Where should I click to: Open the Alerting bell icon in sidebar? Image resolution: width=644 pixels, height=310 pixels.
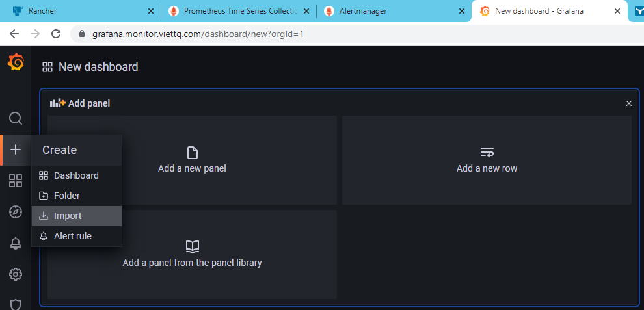16,243
